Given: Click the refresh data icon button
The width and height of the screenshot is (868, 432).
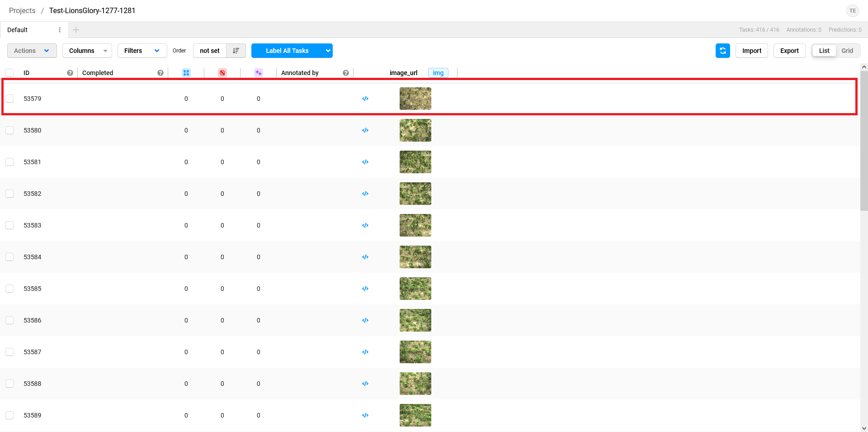Looking at the screenshot, I should (722, 51).
